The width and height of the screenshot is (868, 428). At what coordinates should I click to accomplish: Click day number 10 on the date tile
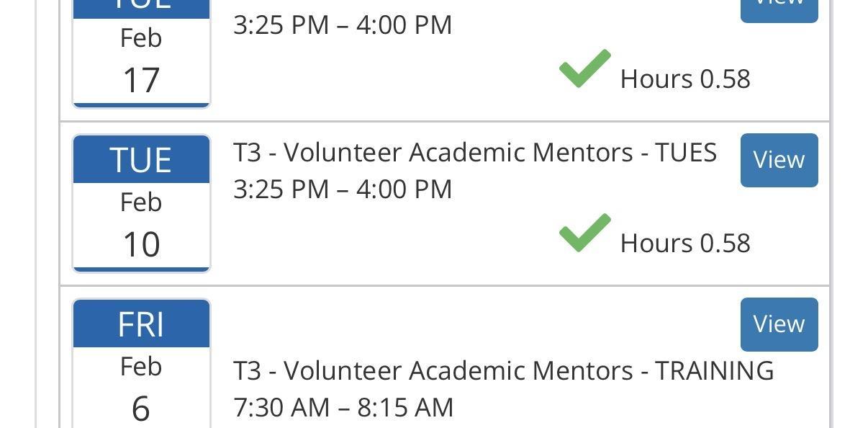pyautogui.click(x=141, y=244)
